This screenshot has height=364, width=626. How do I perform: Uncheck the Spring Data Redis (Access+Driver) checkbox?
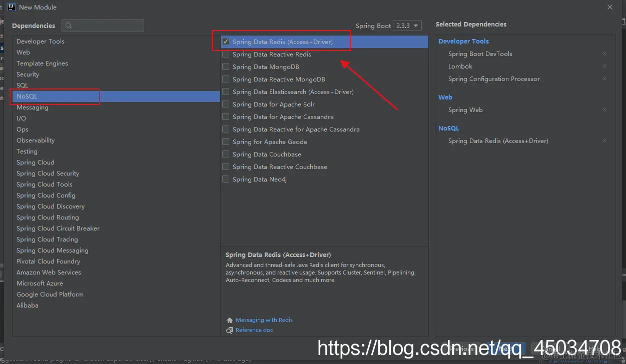226,41
